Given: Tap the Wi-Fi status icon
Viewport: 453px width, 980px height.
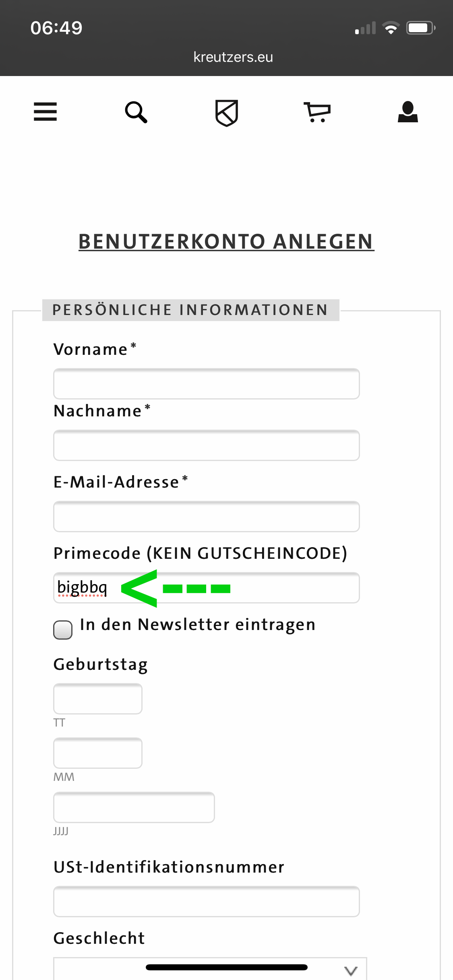Looking at the screenshot, I should pos(391,28).
